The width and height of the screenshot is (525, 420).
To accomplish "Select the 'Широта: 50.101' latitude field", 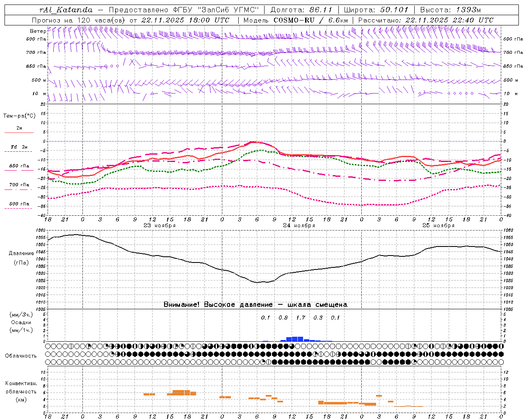I will [x=376, y=10].
